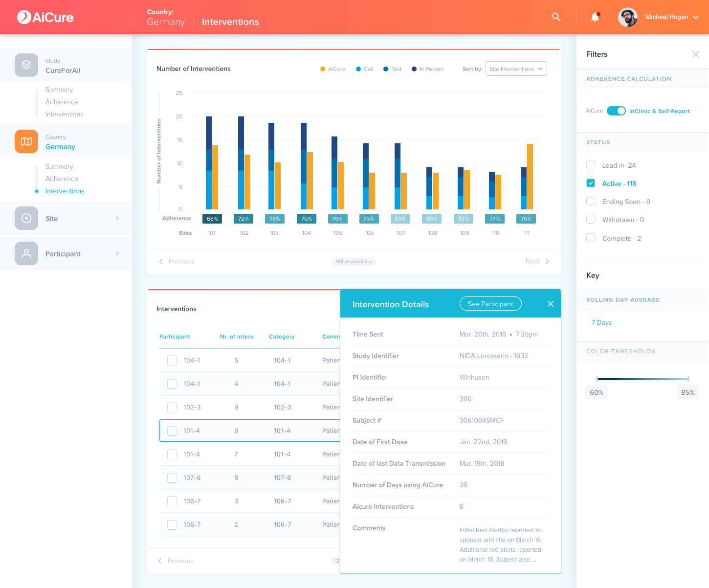Screen dimensions: 709x588
Task: Check the Lead in -24 status box
Action: click(591, 165)
